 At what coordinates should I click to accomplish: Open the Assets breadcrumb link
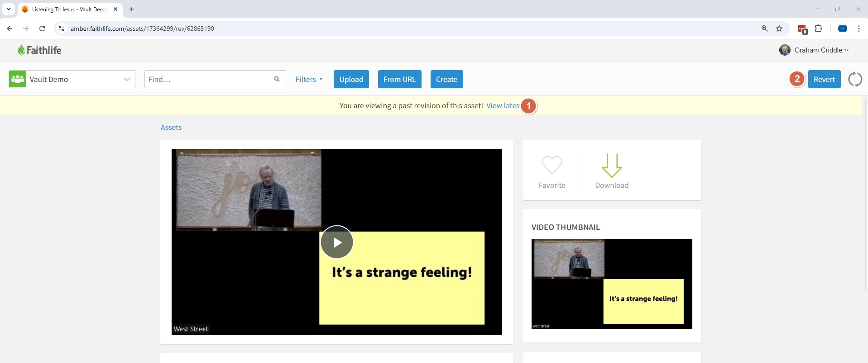(171, 128)
